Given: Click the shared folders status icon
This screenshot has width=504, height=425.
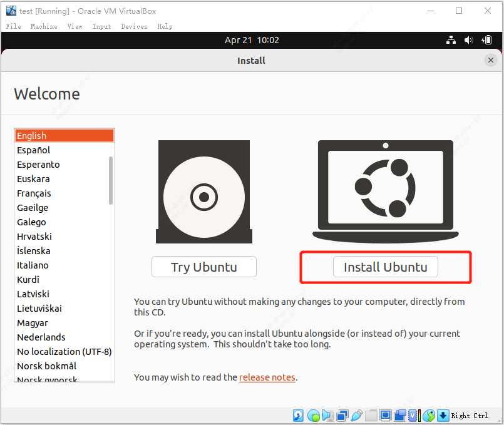Looking at the screenshot, I should point(371,416).
